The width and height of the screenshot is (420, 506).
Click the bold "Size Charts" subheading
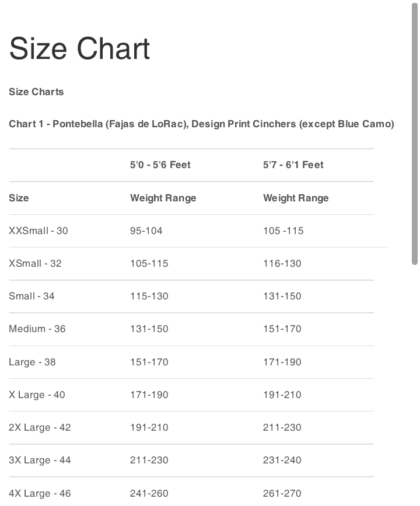[x=36, y=92]
